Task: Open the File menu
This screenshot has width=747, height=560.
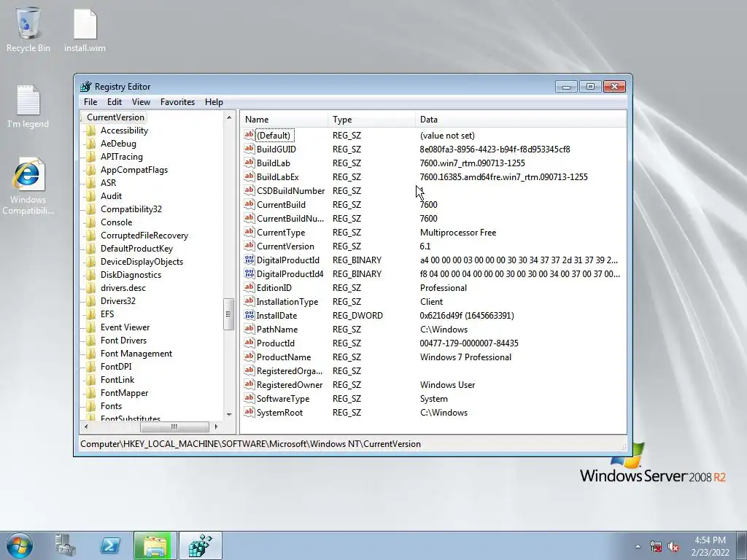Action: pos(90,102)
